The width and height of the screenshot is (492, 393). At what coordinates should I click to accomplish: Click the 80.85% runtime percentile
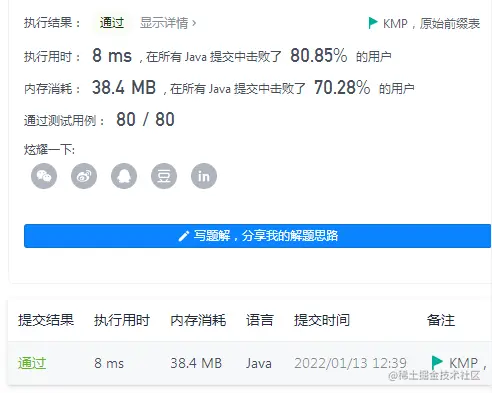[319, 55]
